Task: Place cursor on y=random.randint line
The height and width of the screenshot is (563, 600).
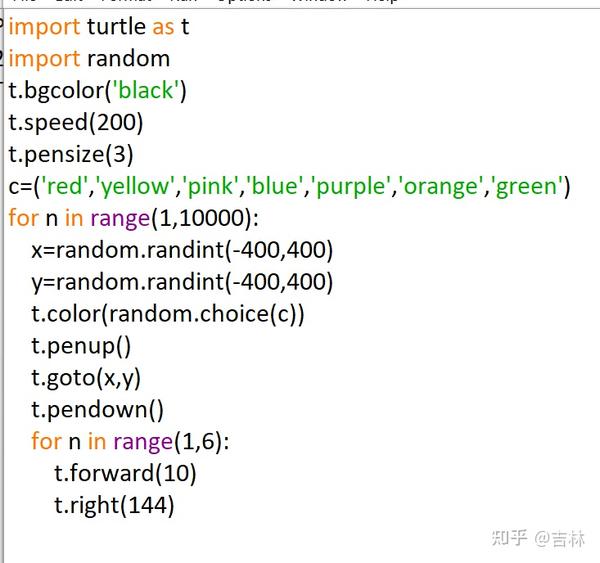Action: coord(182,283)
